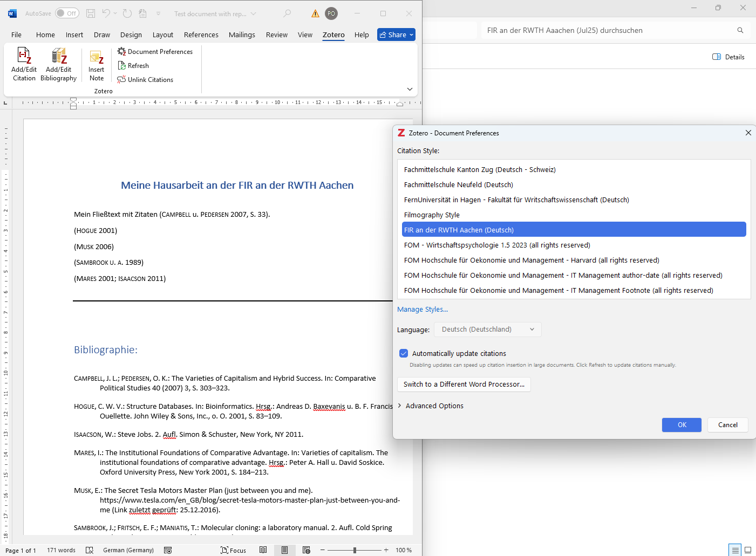Click the Share button
Screen dimensions: 756x556
pyautogui.click(x=396, y=35)
